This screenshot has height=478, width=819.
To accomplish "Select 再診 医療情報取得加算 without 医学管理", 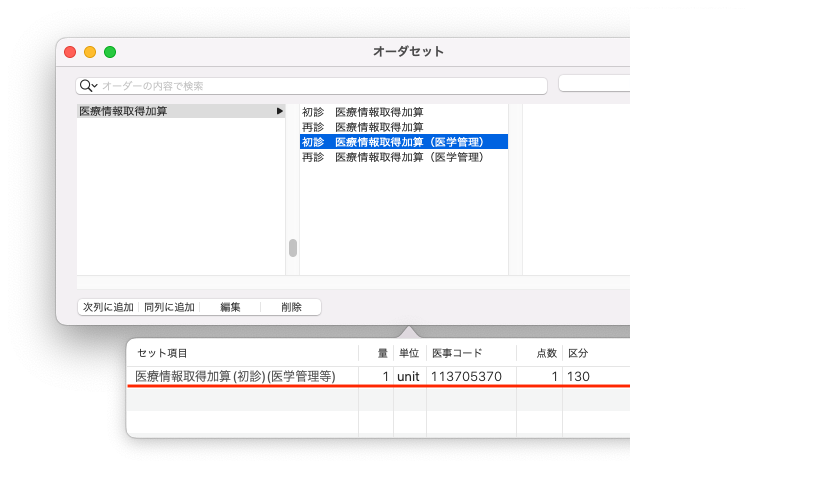I will pyautogui.click(x=363, y=127).
